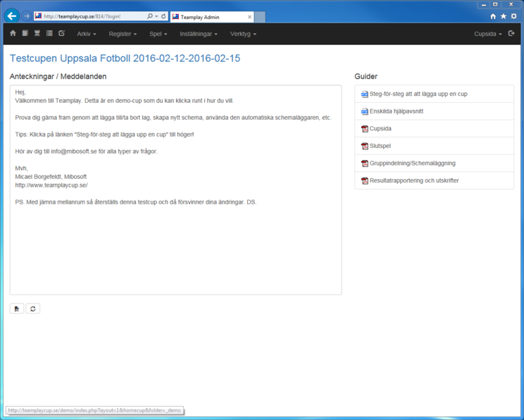Click the pencil edit icon in navbar
This screenshot has height=420, width=524.
click(x=62, y=33)
